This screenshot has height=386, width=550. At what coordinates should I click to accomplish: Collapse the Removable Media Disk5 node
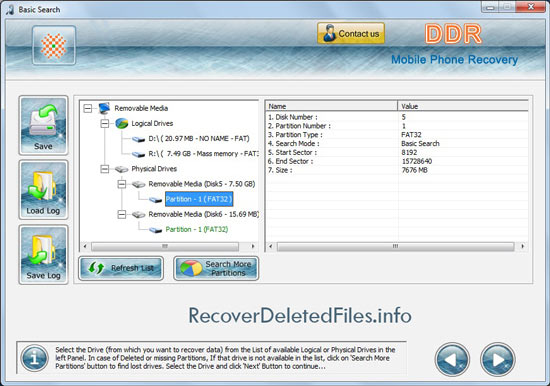click(121, 184)
